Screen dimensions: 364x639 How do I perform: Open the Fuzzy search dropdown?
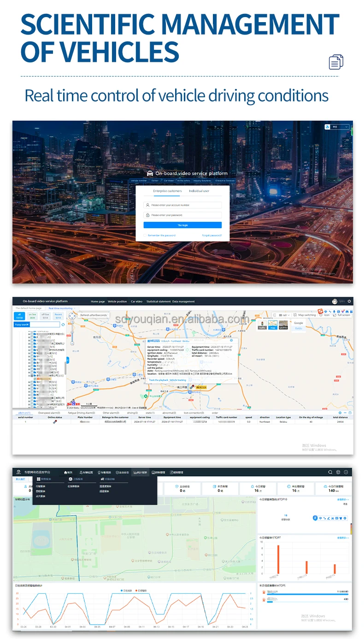[x=22, y=325]
